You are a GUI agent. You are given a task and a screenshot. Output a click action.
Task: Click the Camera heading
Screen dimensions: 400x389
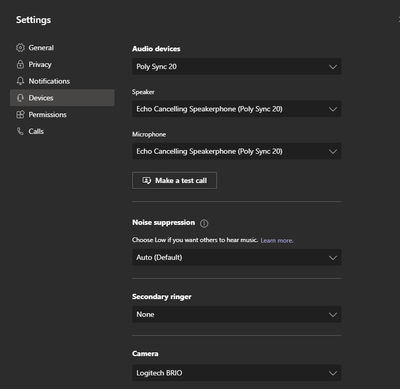tap(145, 354)
